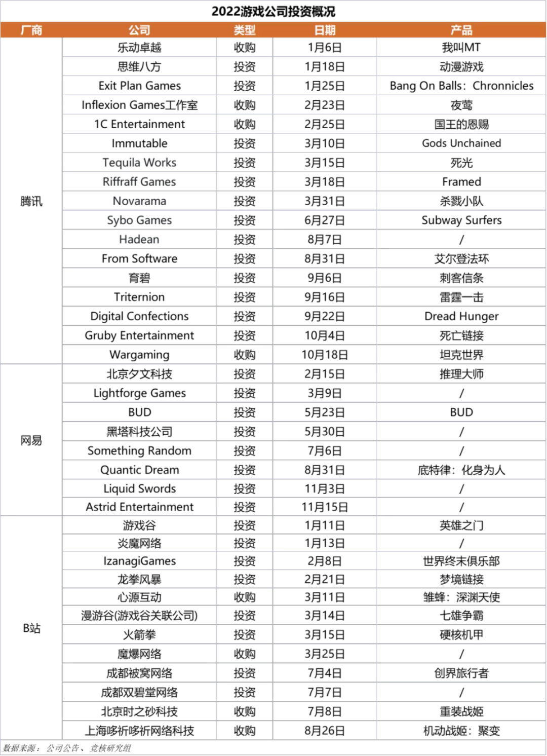Select the 思维八方 company cell
The image size is (547, 756).
[139, 66]
